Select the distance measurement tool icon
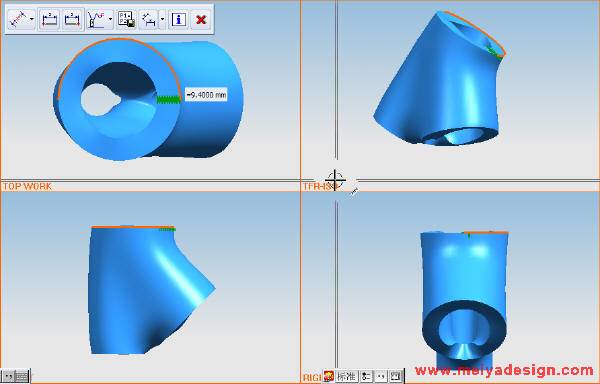 pos(18,19)
